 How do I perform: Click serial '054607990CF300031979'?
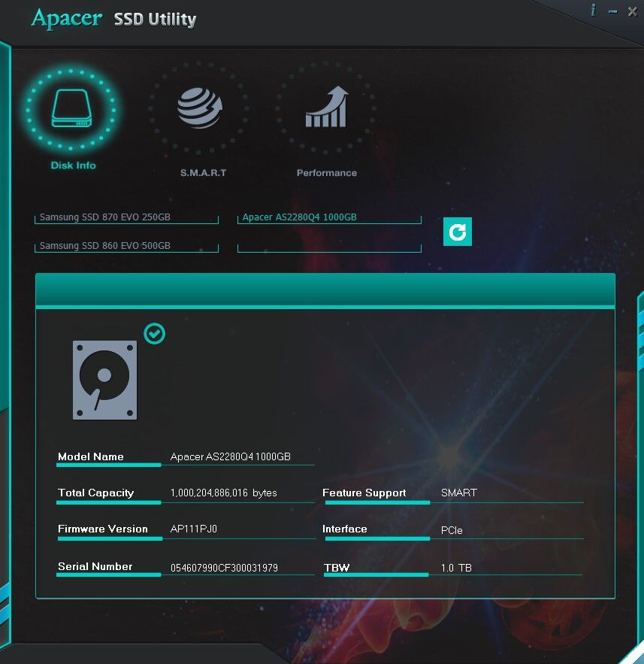pyautogui.click(x=224, y=568)
